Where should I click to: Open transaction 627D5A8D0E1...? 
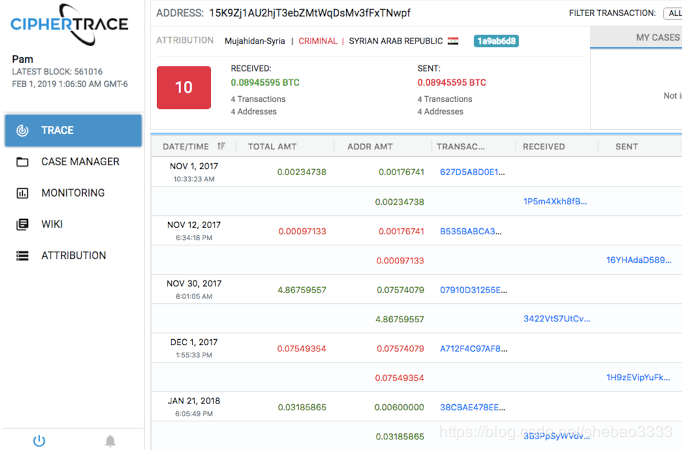(x=472, y=172)
